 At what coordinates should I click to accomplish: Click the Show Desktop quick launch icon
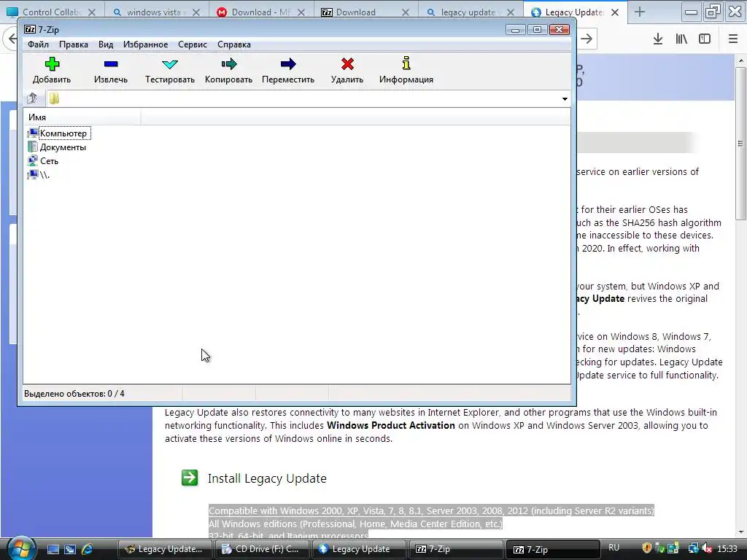[53, 549]
